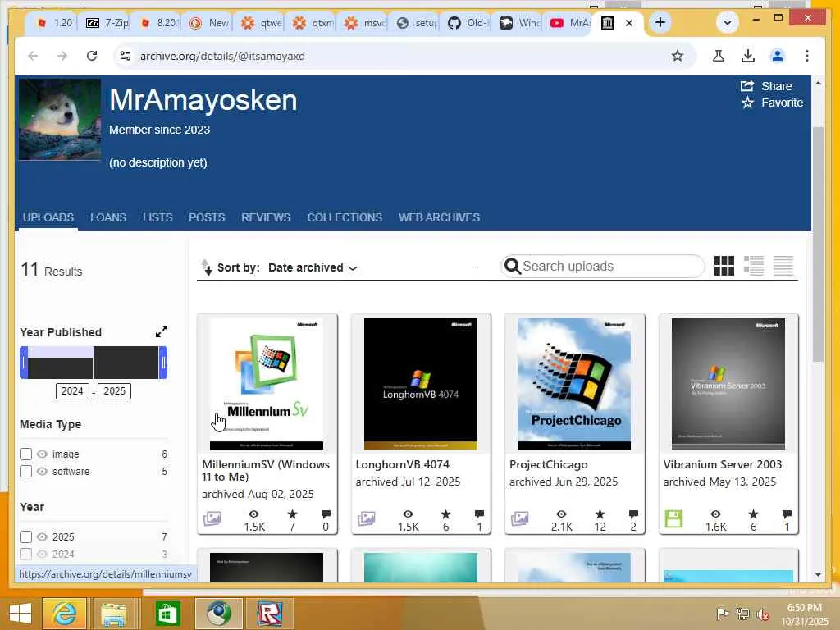Open a new browser tab
Image resolution: width=840 pixels, height=630 pixels.
coord(660,22)
